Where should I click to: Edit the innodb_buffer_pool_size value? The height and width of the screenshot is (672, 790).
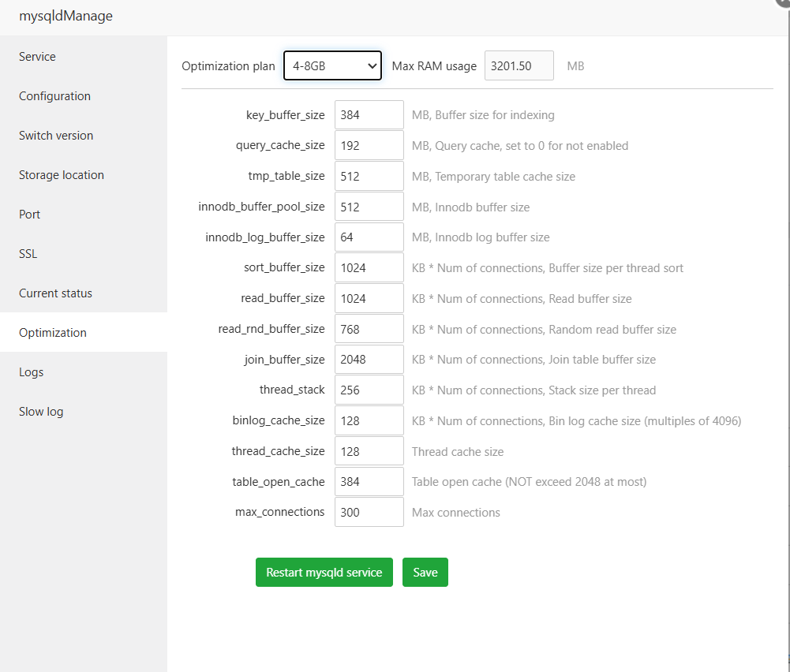pyautogui.click(x=369, y=207)
